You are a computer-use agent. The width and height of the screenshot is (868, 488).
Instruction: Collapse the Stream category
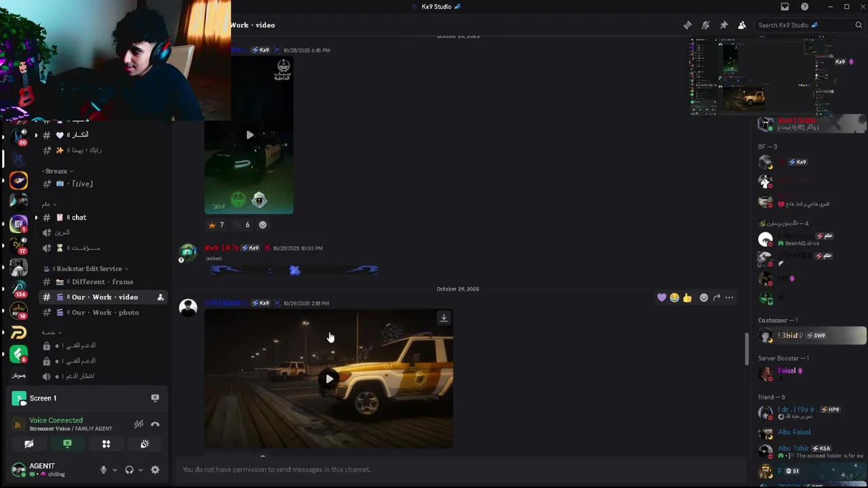pyautogui.click(x=58, y=171)
